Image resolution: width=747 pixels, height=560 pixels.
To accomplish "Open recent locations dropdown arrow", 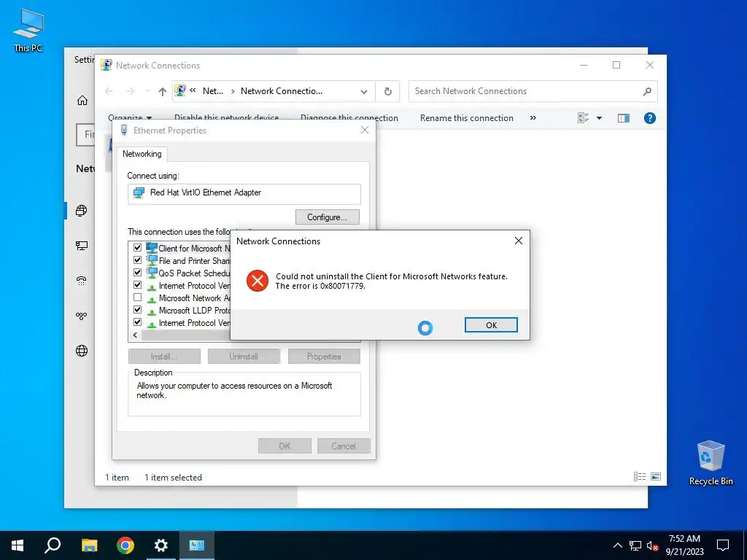I will [x=147, y=91].
